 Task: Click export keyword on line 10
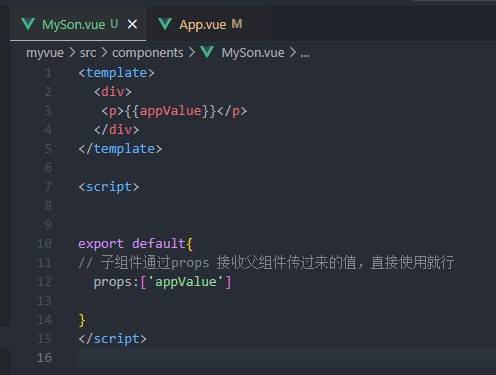point(101,244)
